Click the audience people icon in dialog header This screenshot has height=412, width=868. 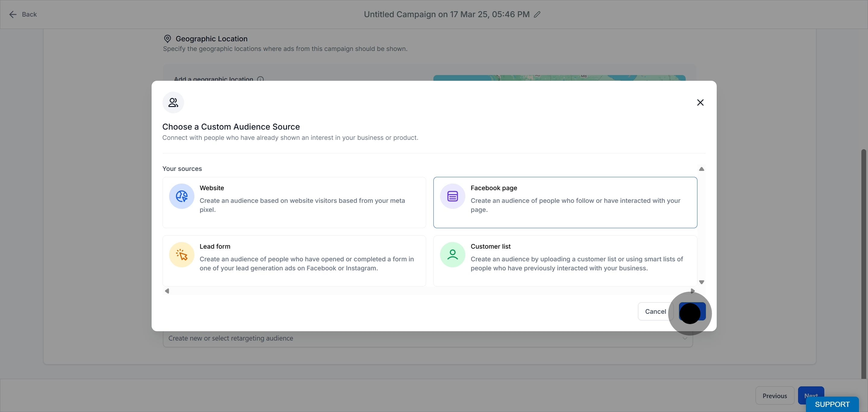click(173, 102)
